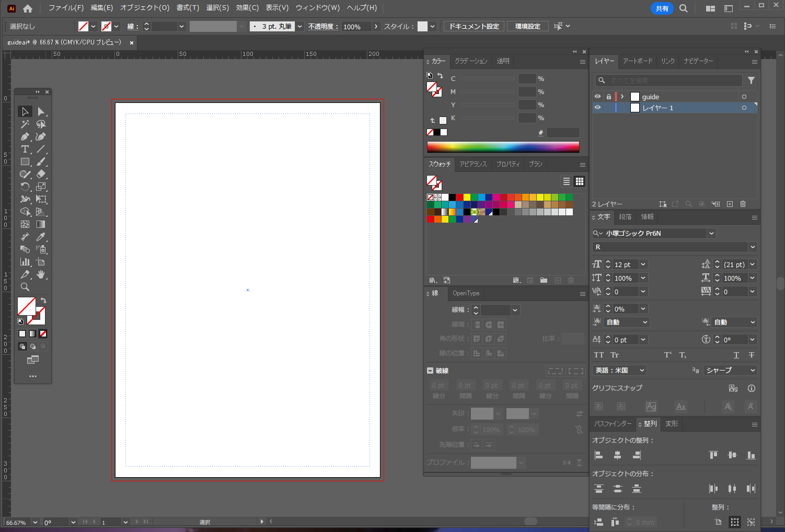Select the Blend tool
The height and width of the screenshot is (532, 785).
25,249
